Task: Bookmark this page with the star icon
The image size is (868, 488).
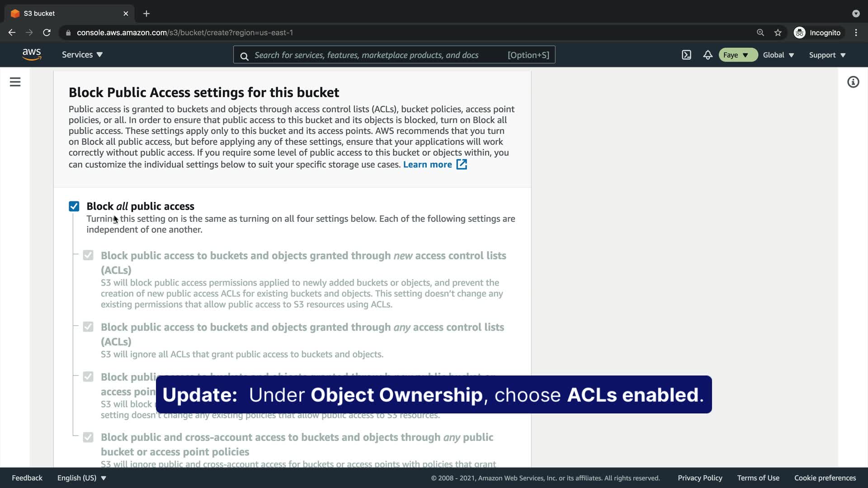Action: coord(778,33)
